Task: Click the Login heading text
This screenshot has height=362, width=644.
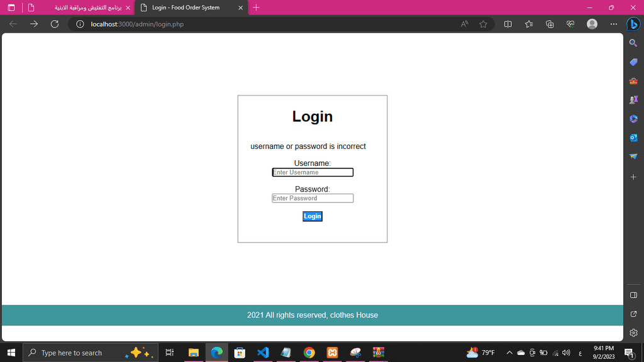Action: click(313, 116)
